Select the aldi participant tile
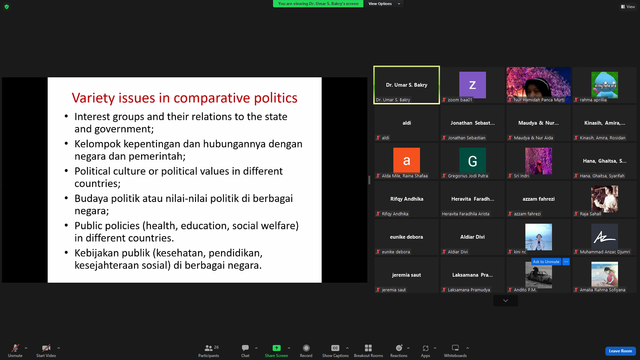This screenshot has height=360, width=640. coord(407,123)
